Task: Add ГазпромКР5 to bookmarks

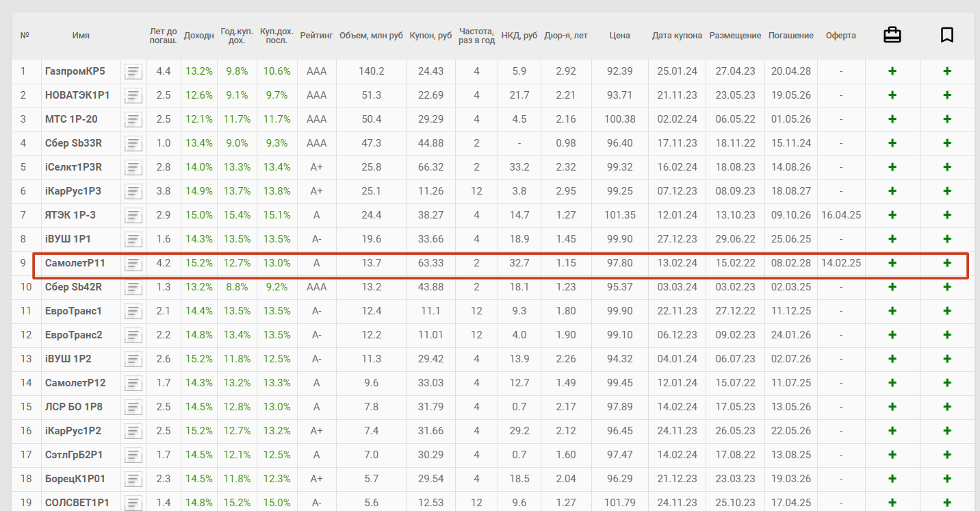Action: (947, 71)
